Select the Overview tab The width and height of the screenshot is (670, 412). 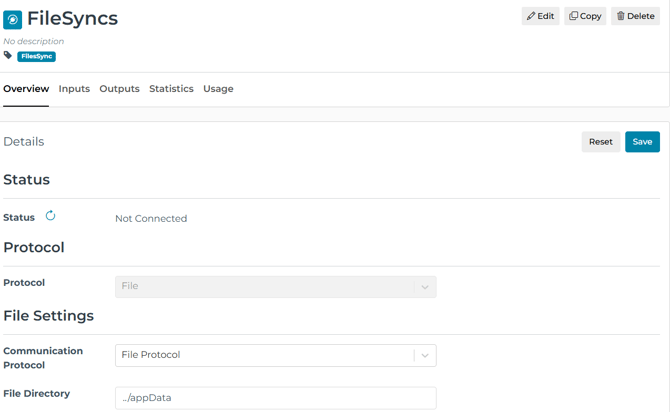(26, 89)
